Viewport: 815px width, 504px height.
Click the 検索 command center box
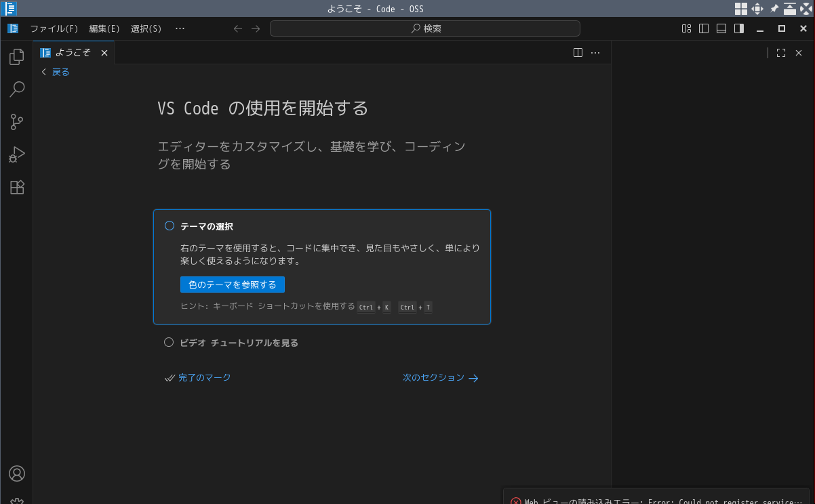point(425,28)
